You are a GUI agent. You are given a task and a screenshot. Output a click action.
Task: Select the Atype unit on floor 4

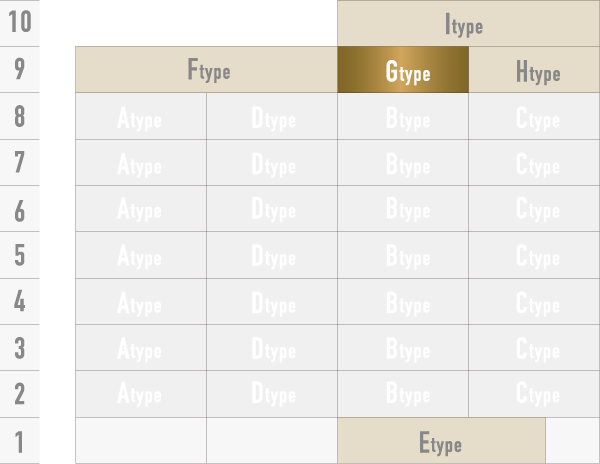click(x=141, y=301)
